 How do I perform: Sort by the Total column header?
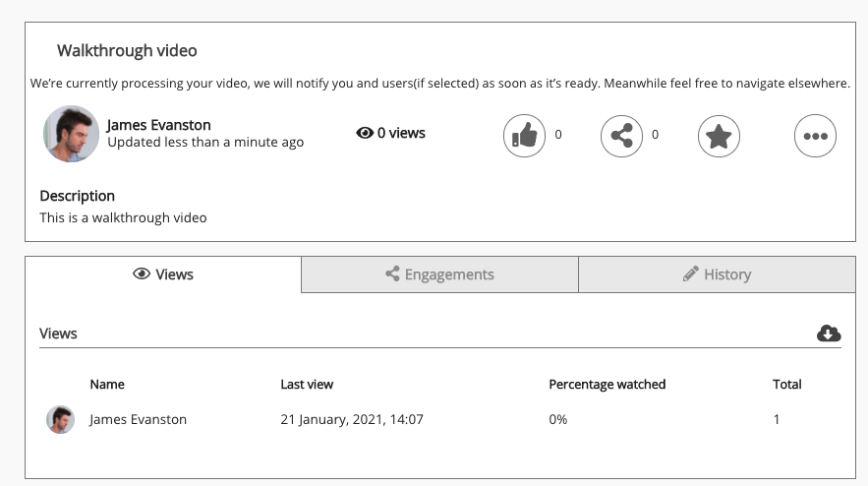point(786,384)
